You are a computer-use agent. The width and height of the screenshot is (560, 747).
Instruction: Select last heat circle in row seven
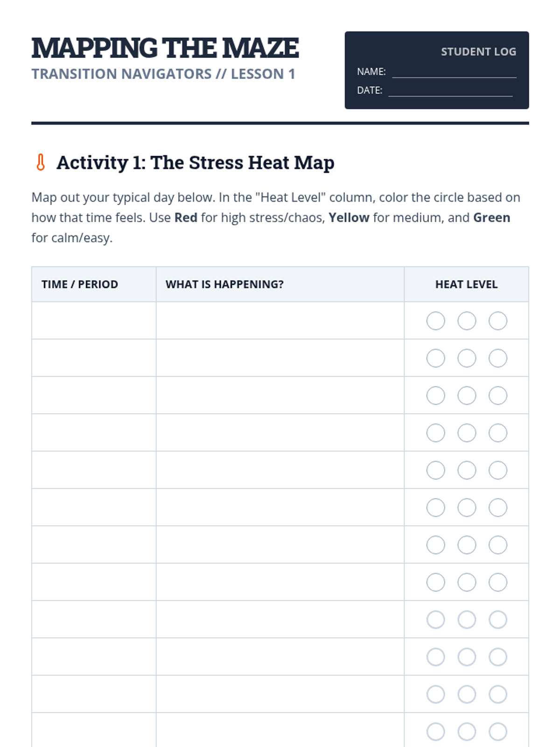click(x=498, y=545)
